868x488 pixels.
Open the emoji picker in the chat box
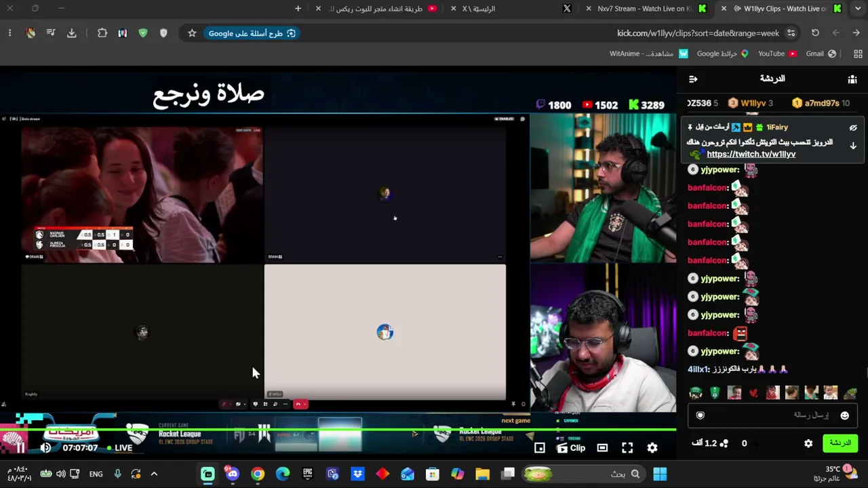pos(844,415)
